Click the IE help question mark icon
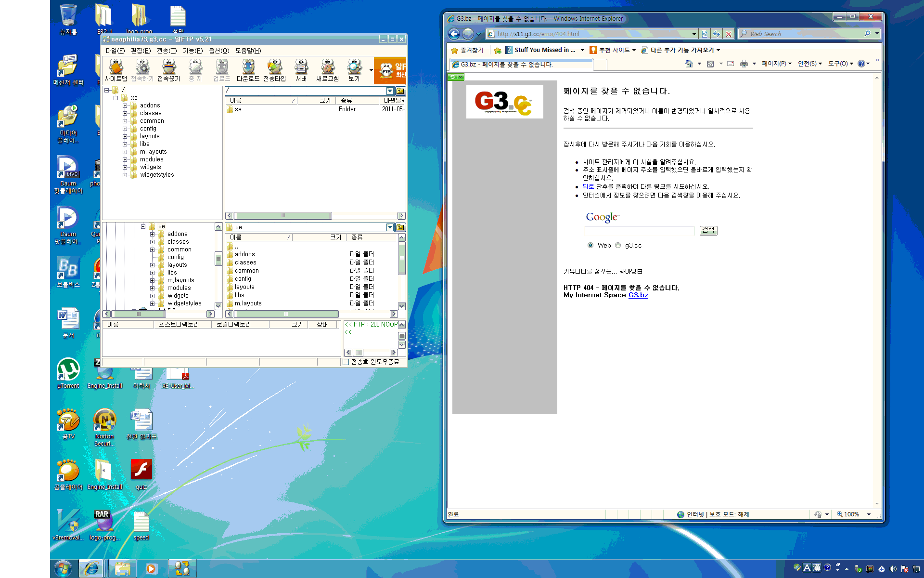The image size is (924, 578). pos(861,64)
